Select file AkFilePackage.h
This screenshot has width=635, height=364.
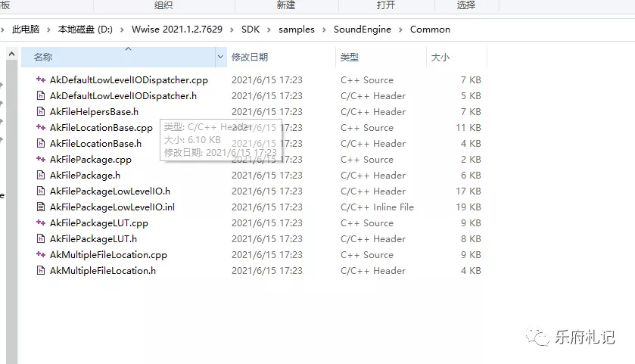coord(85,176)
